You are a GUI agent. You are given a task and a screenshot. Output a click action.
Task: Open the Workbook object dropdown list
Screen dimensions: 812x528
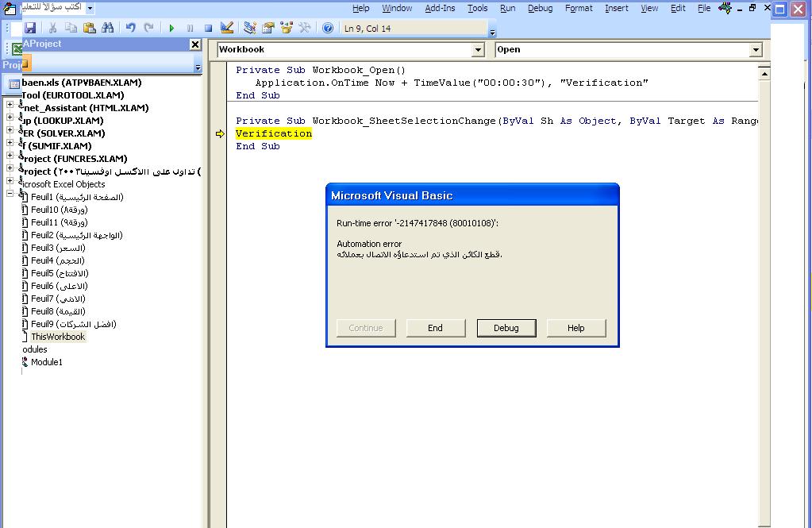point(478,50)
